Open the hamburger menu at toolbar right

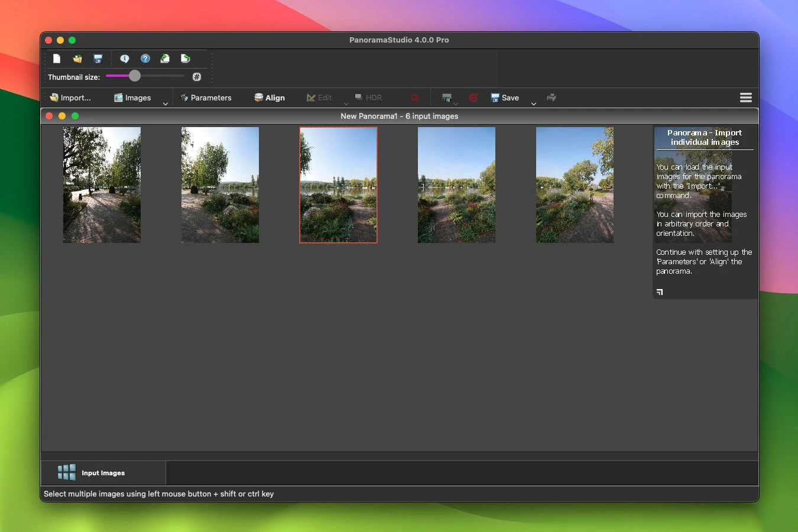[x=746, y=98]
